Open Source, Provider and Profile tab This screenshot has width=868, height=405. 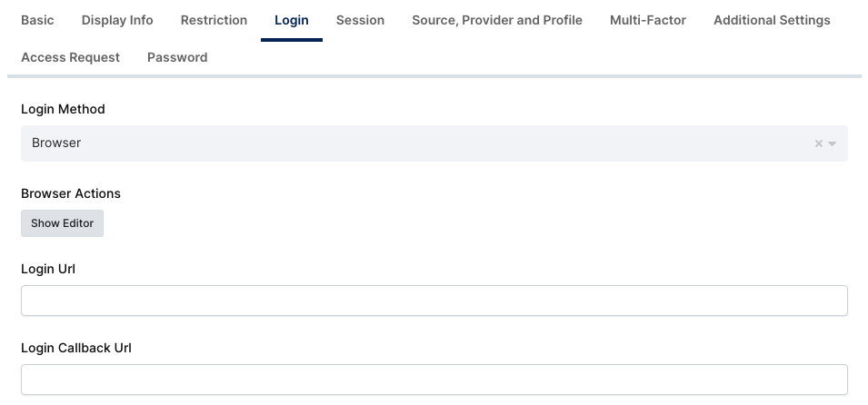click(x=497, y=20)
